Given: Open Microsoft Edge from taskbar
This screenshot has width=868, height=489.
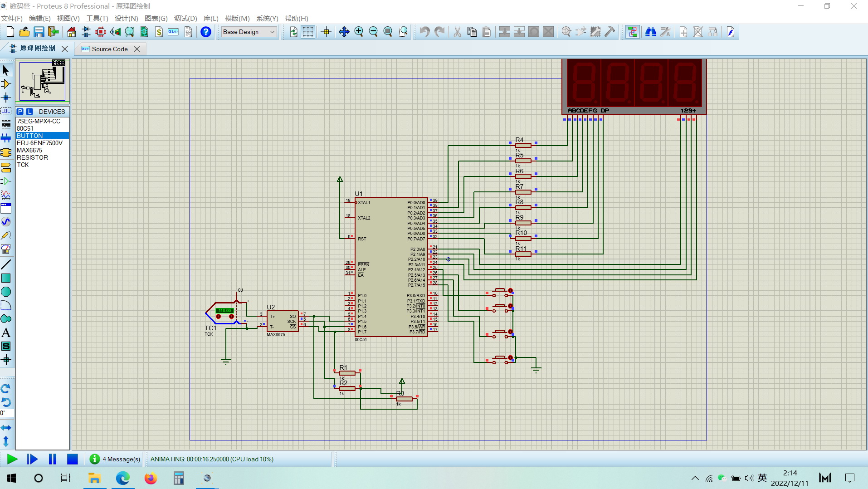Looking at the screenshot, I should (x=122, y=478).
